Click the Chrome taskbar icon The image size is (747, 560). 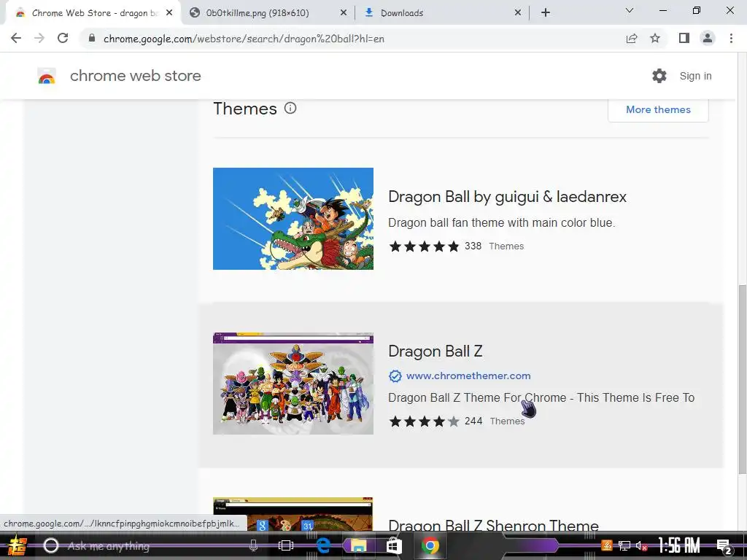click(x=430, y=545)
